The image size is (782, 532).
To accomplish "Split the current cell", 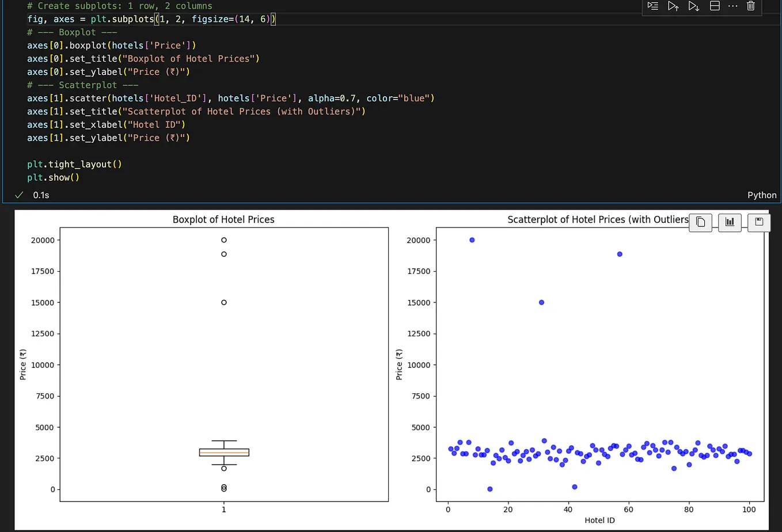I will 713,6.
